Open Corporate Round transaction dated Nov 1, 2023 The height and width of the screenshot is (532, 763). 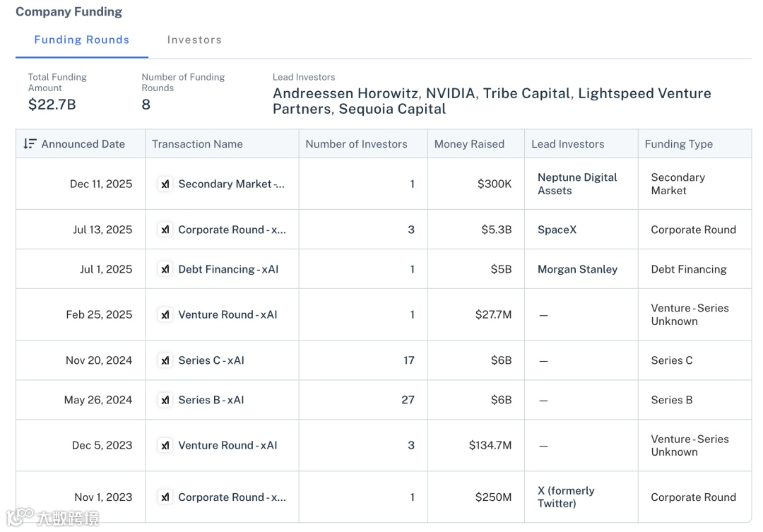click(232, 497)
